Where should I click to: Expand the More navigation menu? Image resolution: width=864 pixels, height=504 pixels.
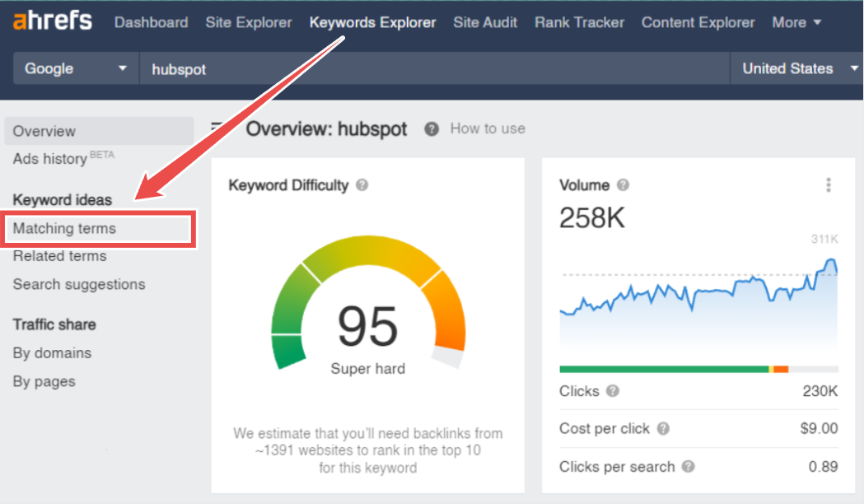[x=796, y=22]
